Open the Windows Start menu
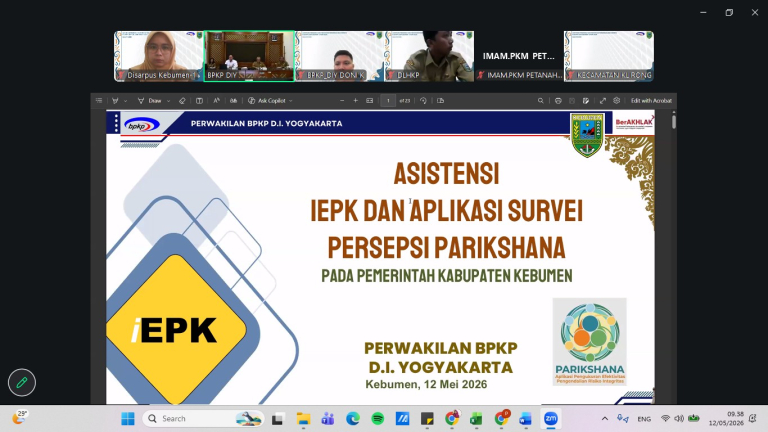 pos(128,419)
